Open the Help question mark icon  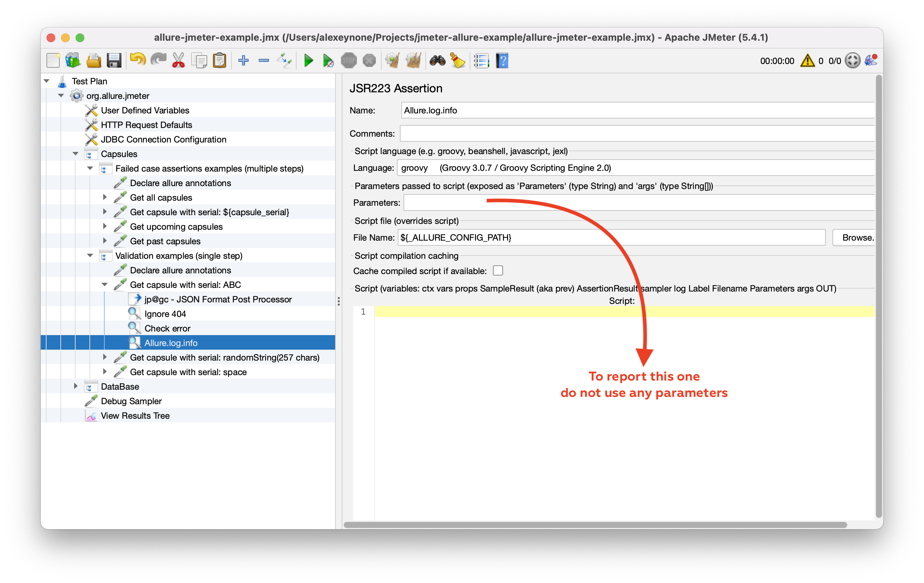point(502,61)
